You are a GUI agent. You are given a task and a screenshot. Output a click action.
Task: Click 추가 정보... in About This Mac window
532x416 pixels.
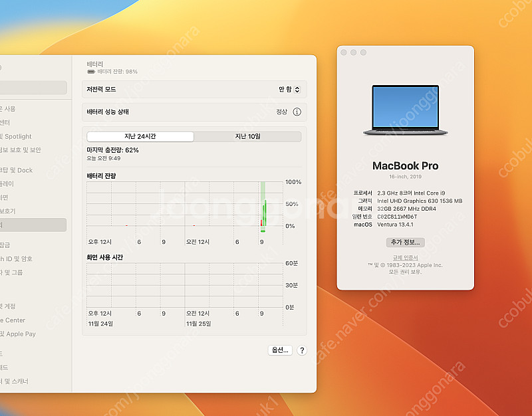coord(405,242)
